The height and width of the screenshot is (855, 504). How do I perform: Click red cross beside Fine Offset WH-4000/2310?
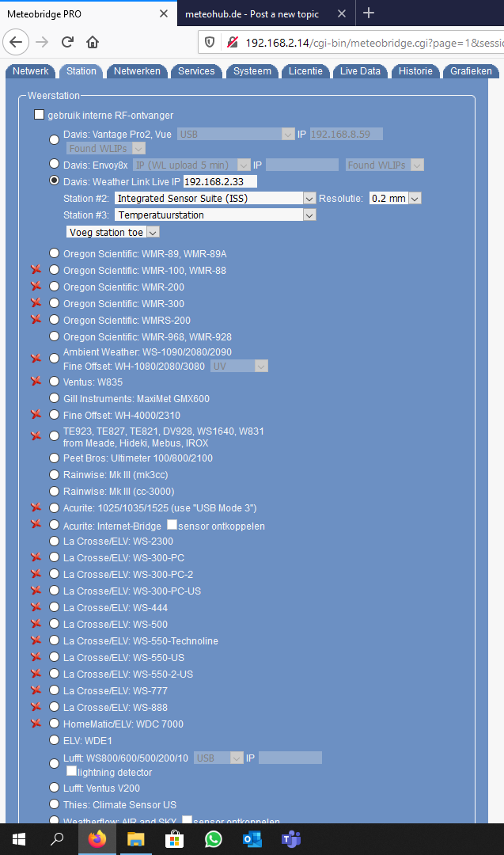(x=36, y=414)
